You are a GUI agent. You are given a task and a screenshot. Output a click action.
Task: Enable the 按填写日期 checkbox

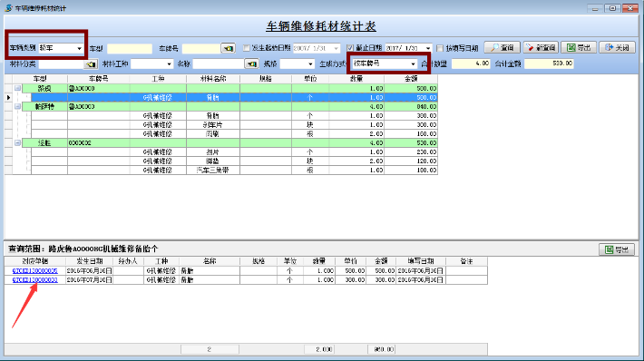click(440, 48)
